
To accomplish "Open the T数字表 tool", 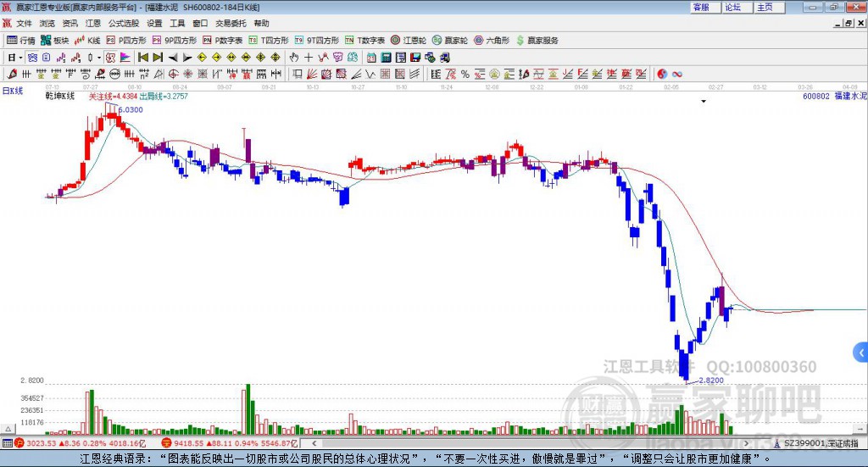I will coord(364,41).
